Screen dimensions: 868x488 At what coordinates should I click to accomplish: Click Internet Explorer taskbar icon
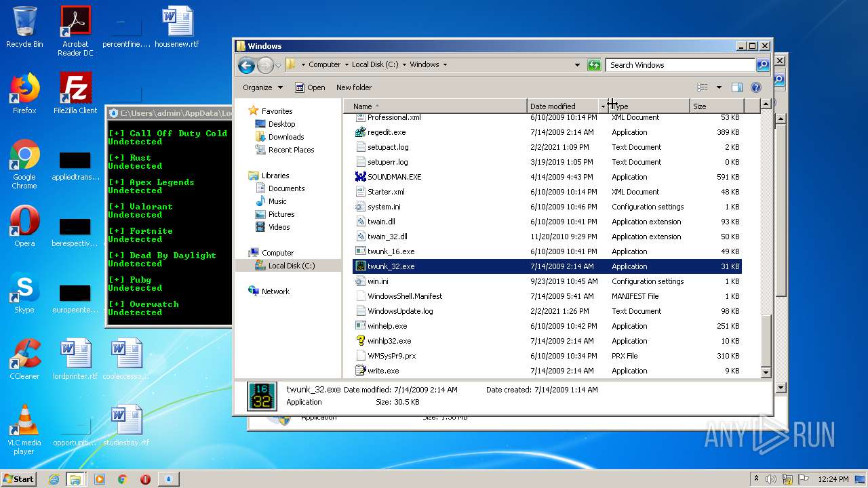coord(54,479)
